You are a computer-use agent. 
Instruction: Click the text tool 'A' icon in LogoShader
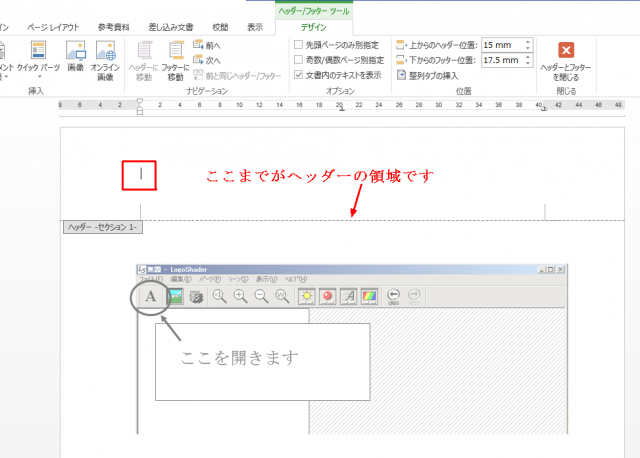150,296
